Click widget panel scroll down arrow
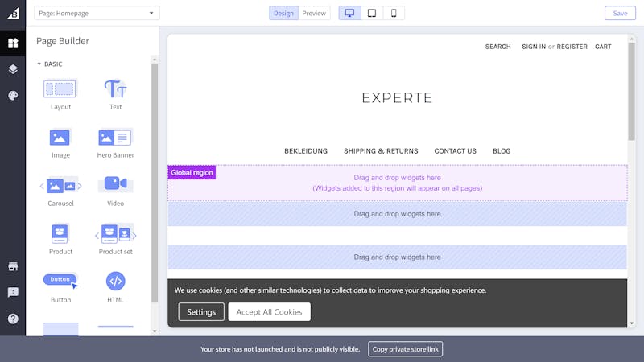This screenshot has height=362, width=644. (x=155, y=331)
